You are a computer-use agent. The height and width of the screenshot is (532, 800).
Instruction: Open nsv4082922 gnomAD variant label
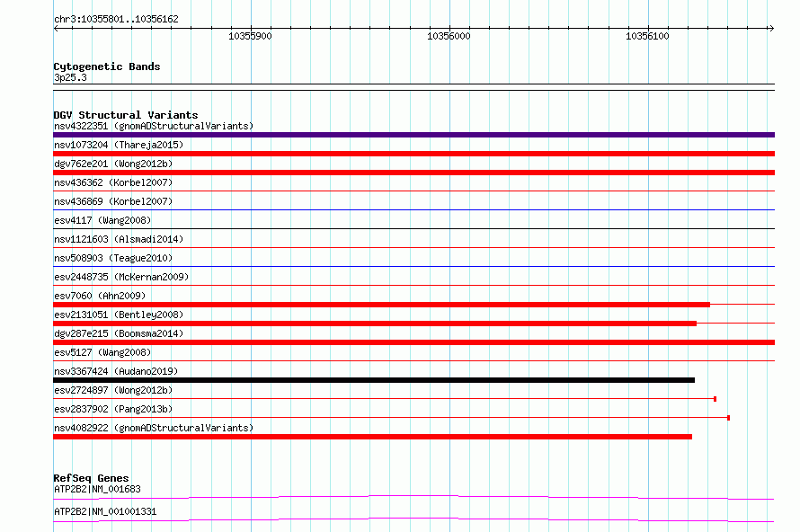[x=154, y=428]
